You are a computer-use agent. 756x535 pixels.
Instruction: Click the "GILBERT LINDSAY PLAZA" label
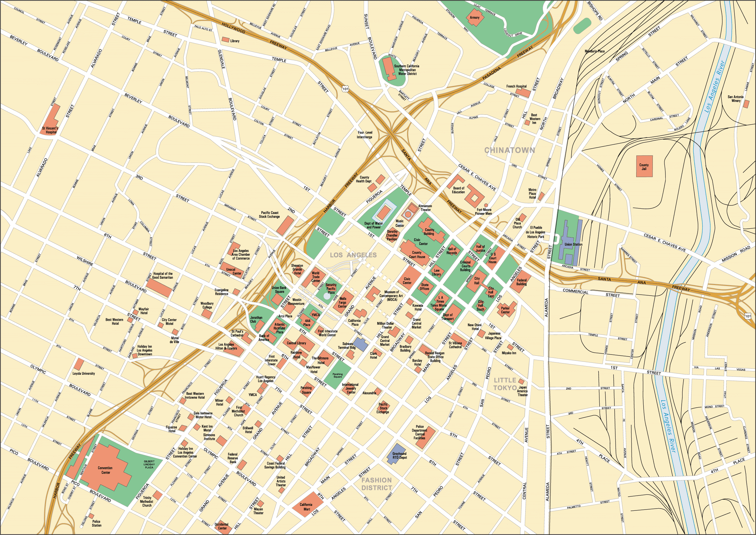point(149,464)
